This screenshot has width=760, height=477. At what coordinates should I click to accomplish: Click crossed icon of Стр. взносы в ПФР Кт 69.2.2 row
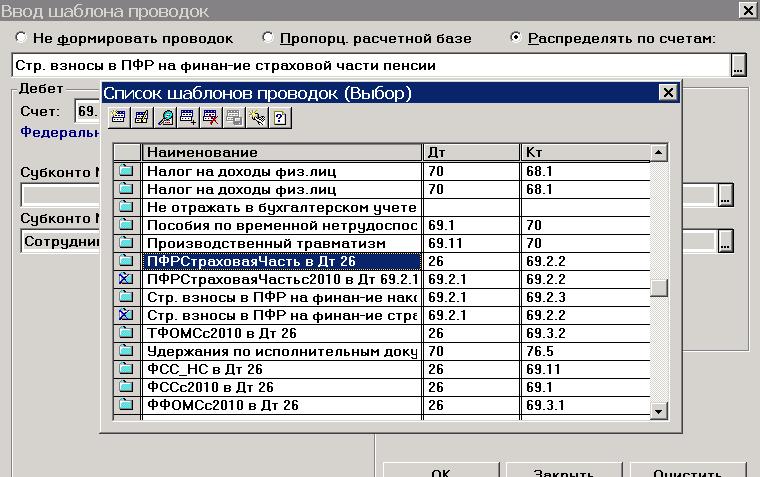point(127,315)
